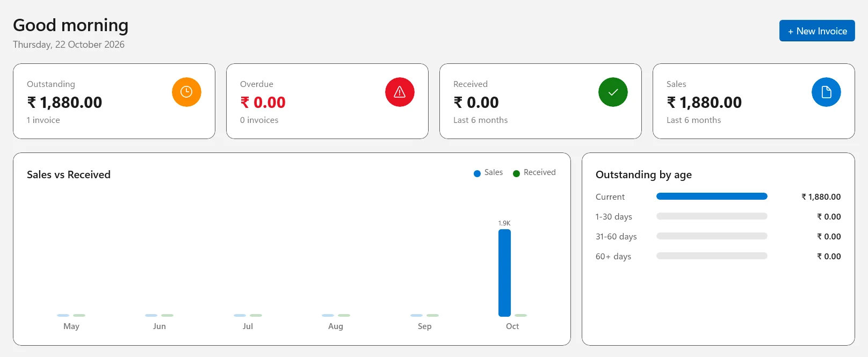Image resolution: width=868 pixels, height=357 pixels.
Task: Click the 60+ days progress bar
Action: (712, 256)
